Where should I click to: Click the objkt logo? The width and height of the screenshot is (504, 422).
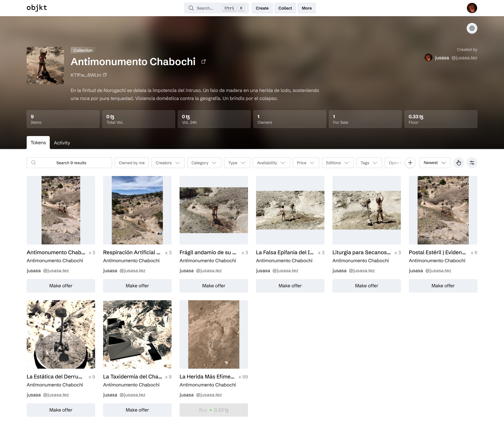37,8
